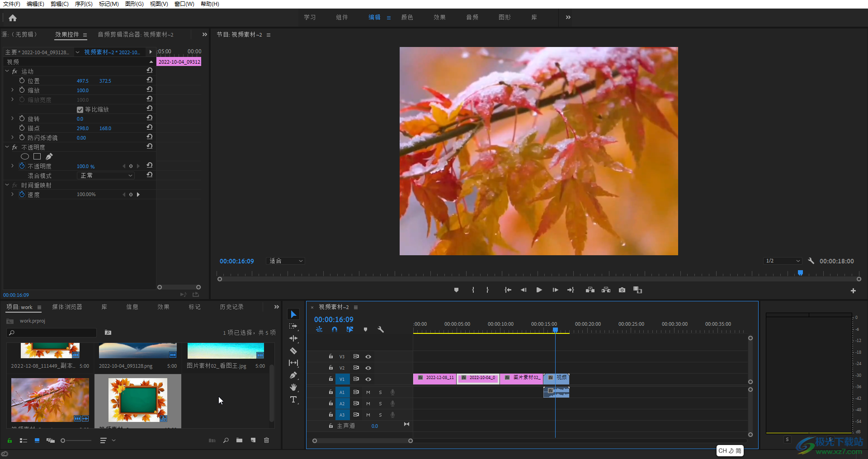
Task: Select the Slip tool
Action: click(293, 363)
